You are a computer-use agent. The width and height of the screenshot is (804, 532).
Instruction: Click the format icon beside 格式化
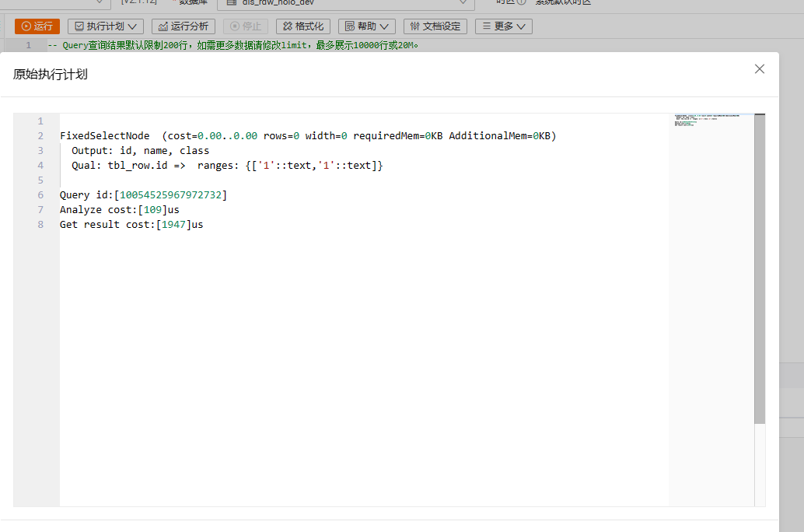288,26
